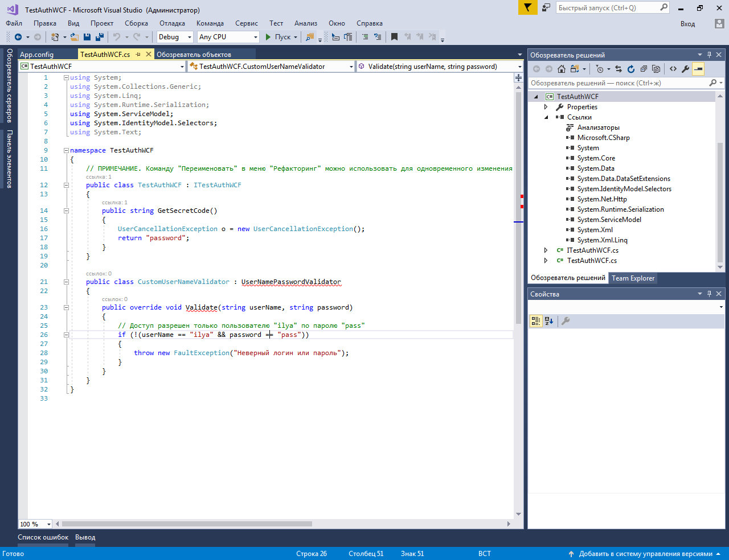Open the Вывод output panel
The height and width of the screenshot is (560, 729).
[x=85, y=537]
